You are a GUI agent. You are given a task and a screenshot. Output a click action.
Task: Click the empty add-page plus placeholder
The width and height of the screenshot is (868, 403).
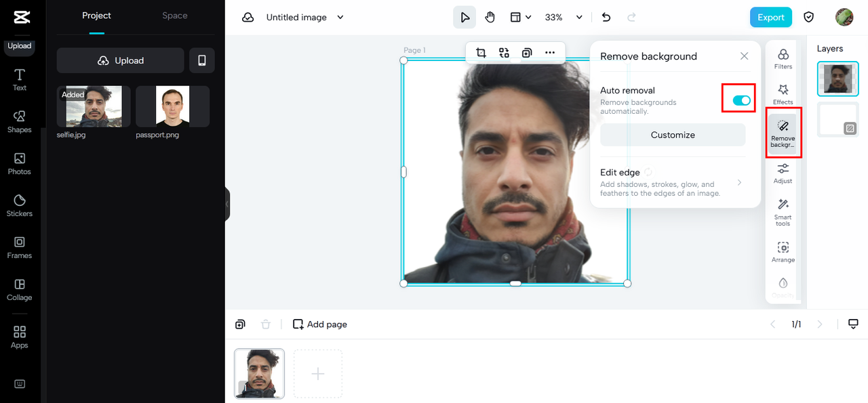point(317,373)
